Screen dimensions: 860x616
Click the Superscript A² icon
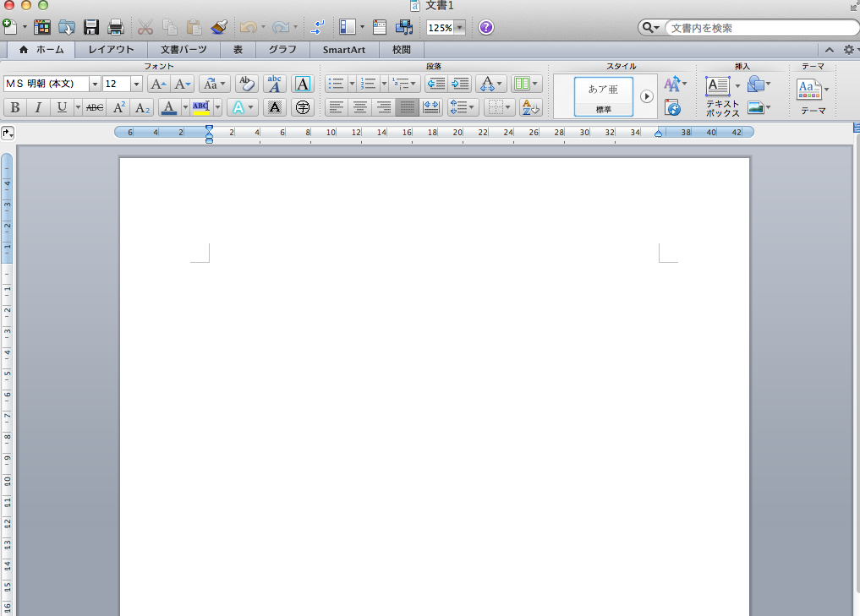point(119,107)
